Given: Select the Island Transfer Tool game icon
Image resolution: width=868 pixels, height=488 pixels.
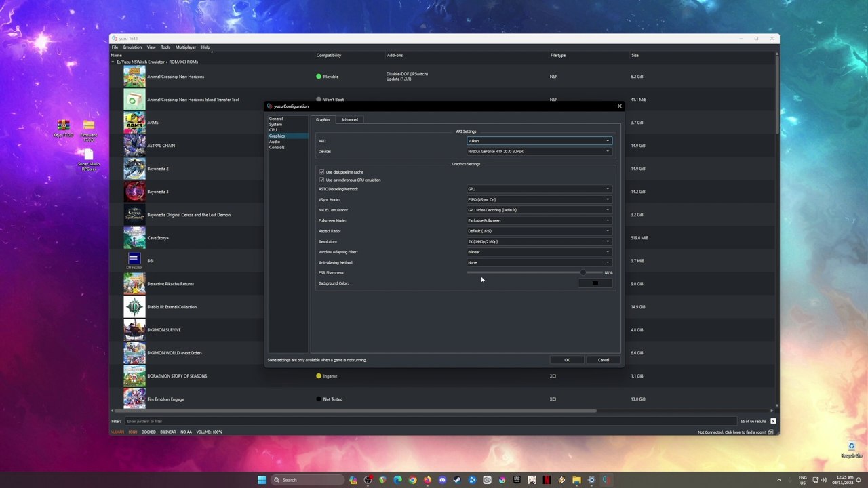Looking at the screenshot, I should [x=134, y=100].
